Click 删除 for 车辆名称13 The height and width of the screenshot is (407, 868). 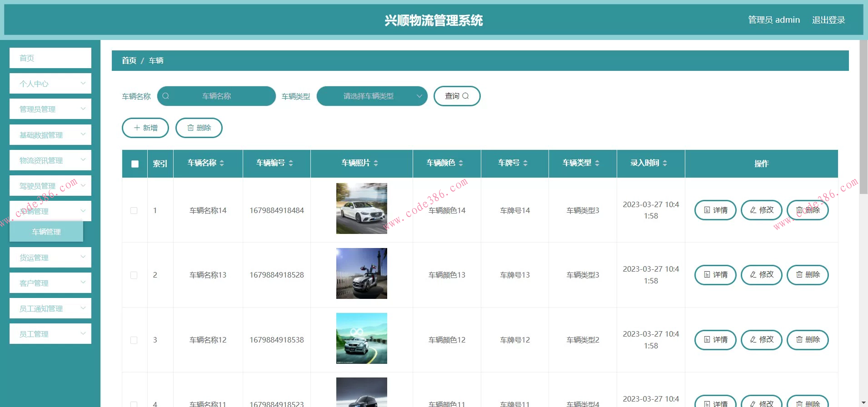808,275
